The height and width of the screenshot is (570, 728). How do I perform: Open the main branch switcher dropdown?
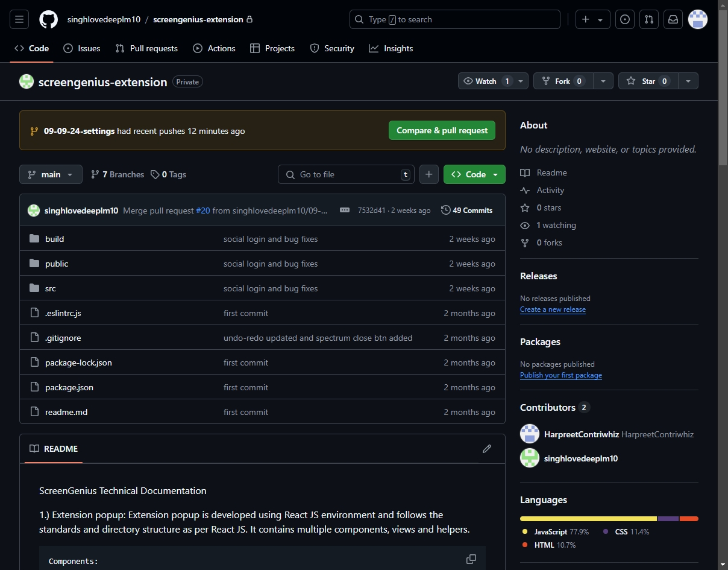(51, 174)
